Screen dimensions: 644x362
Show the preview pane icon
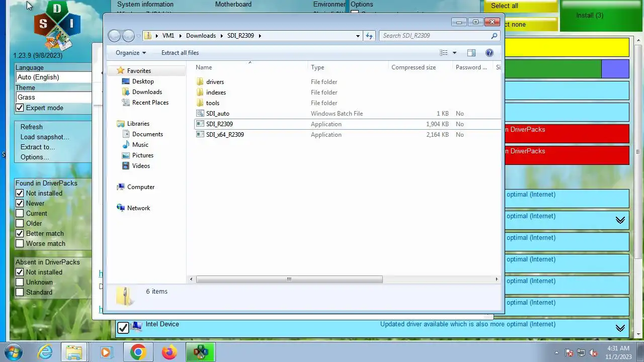471,53
